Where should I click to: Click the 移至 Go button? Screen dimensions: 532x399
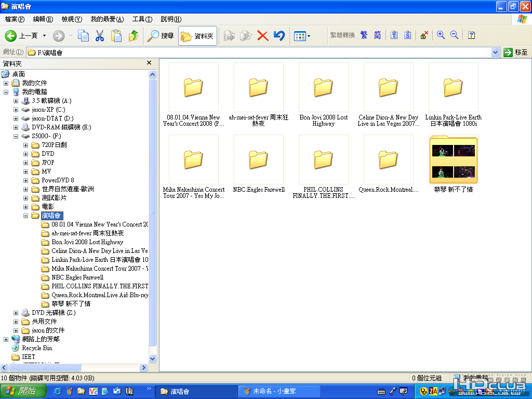point(516,52)
